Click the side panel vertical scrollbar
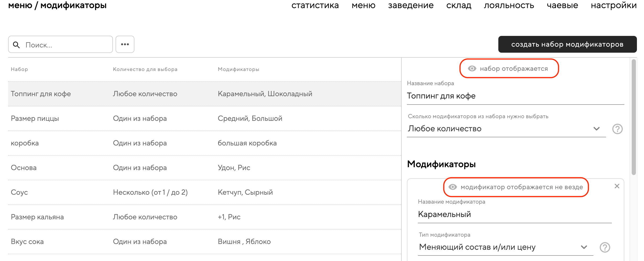 point(634,117)
